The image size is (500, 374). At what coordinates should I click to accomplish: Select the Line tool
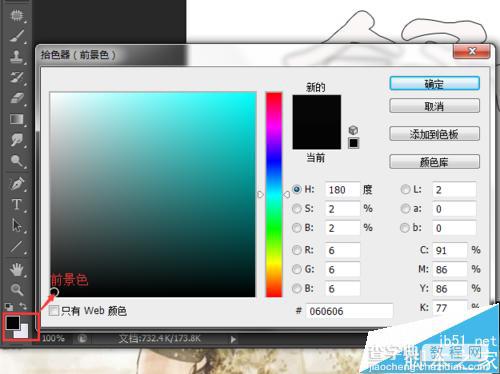[17, 247]
